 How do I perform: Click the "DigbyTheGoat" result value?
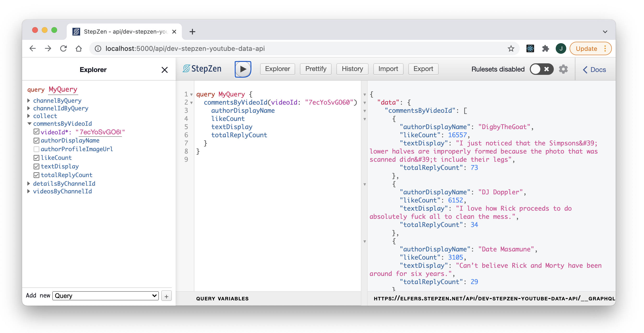[x=504, y=127]
